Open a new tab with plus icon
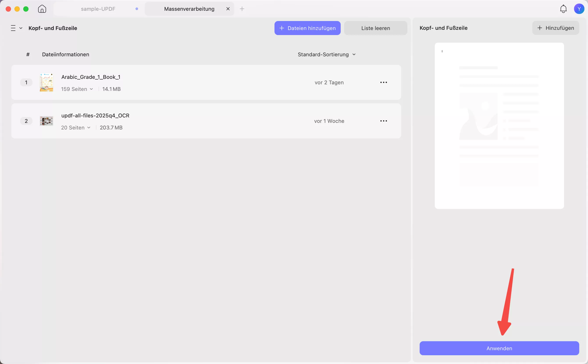Screen dimensions: 588x364 point(242,9)
